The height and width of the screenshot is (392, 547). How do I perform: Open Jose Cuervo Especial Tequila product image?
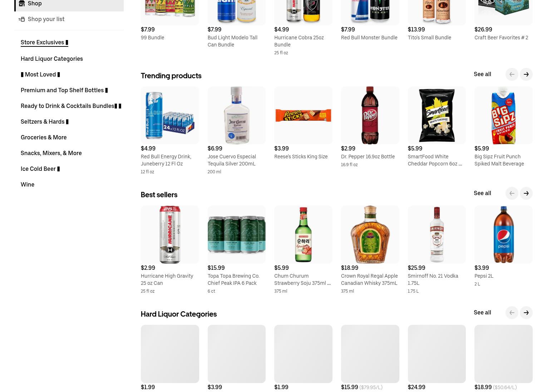[x=236, y=115]
